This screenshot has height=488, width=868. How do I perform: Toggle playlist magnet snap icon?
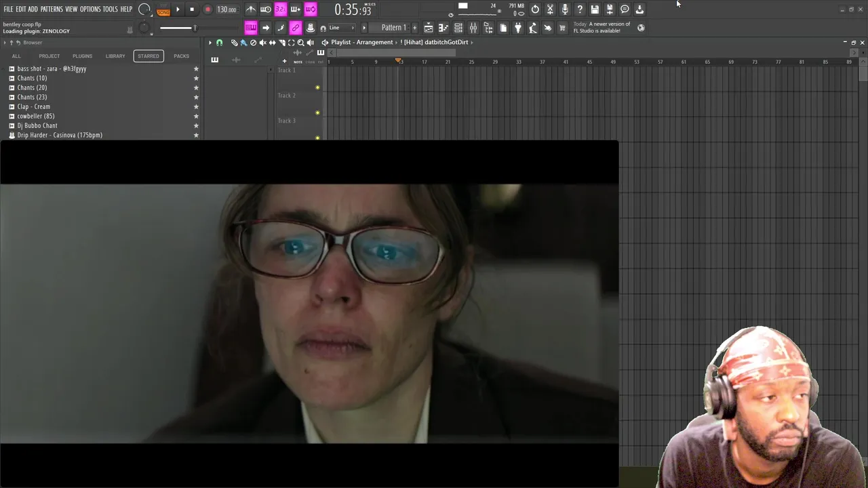[x=219, y=43]
